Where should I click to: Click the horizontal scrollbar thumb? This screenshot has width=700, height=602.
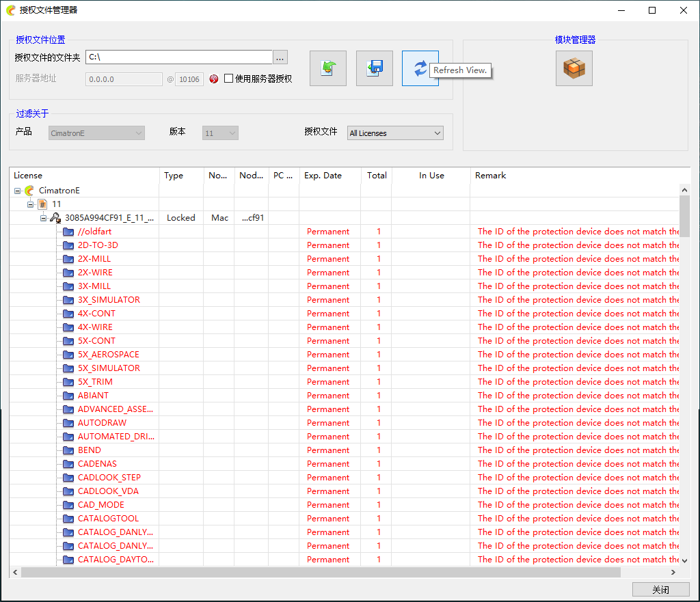[x=321, y=572]
